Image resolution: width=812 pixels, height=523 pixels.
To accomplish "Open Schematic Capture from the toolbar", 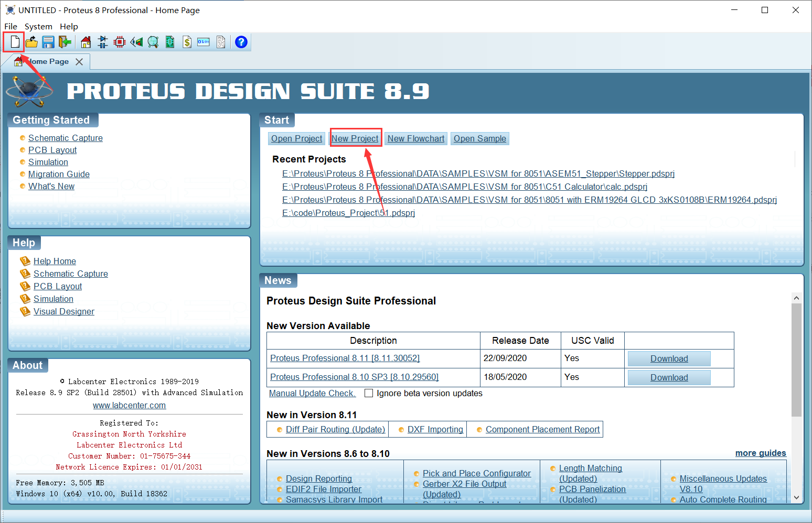I will click(x=103, y=42).
